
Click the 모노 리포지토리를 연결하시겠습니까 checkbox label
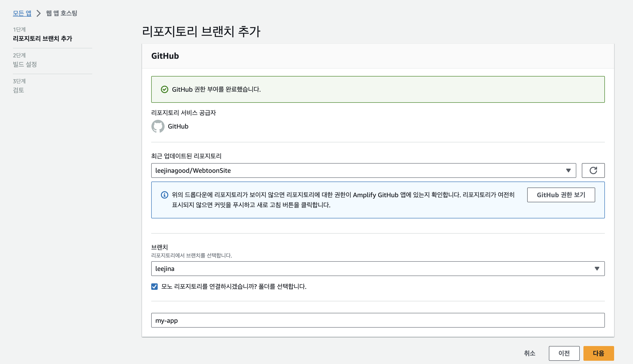click(234, 287)
